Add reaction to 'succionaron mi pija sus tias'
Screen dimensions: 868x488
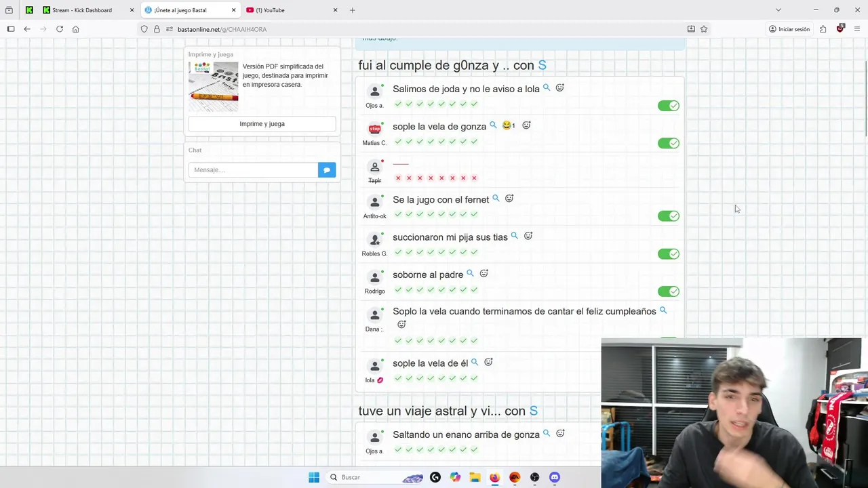click(528, 236)
